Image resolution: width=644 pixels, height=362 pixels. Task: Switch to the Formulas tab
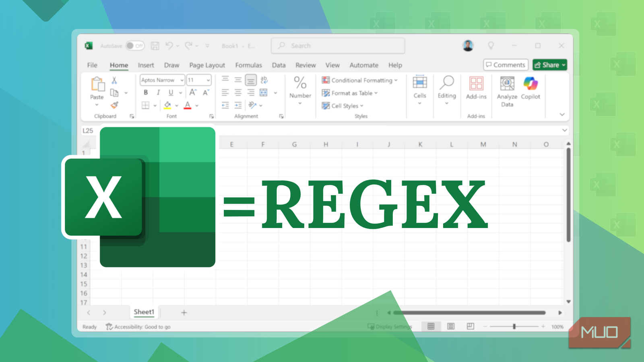click(x=248, y=65)
